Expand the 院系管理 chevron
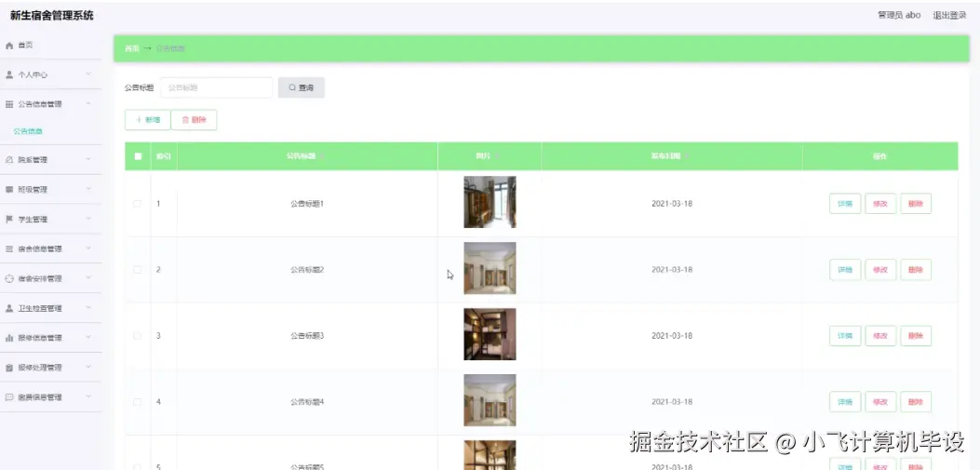The image size is (980, 470). click(88, 159)
